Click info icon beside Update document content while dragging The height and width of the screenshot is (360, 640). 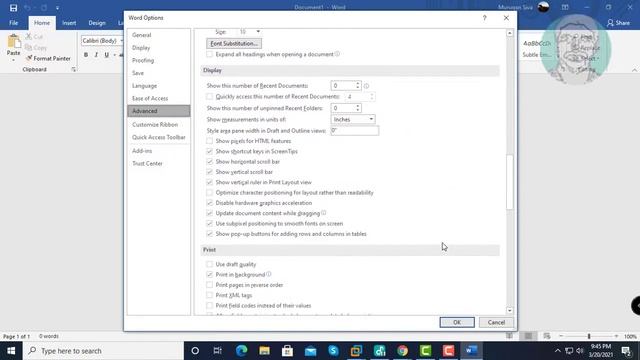324,213
